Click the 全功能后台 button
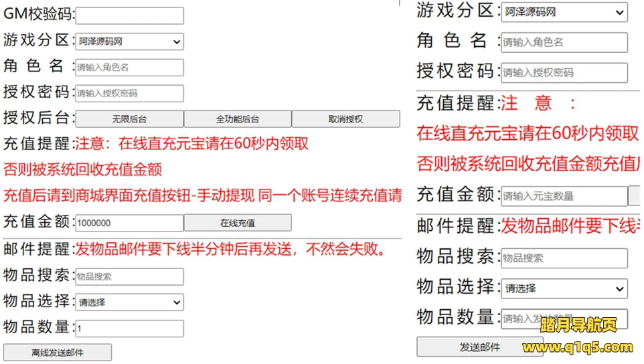Screen dimensions: 644x364 coord(238,119)
